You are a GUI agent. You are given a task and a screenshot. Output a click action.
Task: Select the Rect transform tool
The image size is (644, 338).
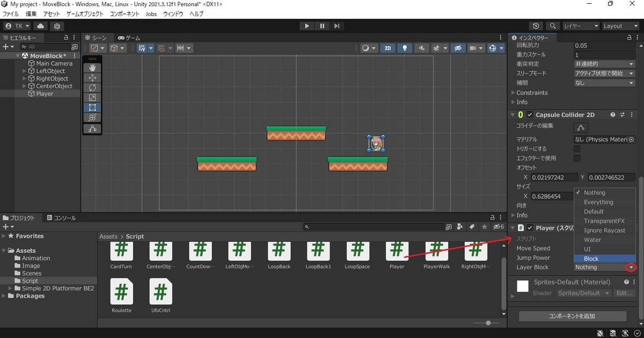(92, 107)
